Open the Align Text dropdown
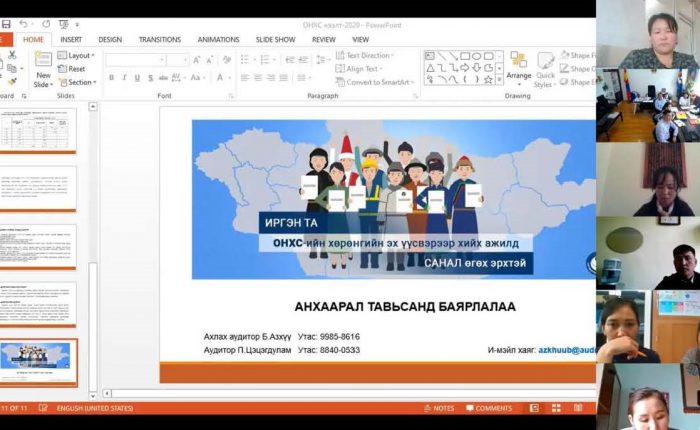The height and width of the screenshot is (430, 700). coord(359,69)
